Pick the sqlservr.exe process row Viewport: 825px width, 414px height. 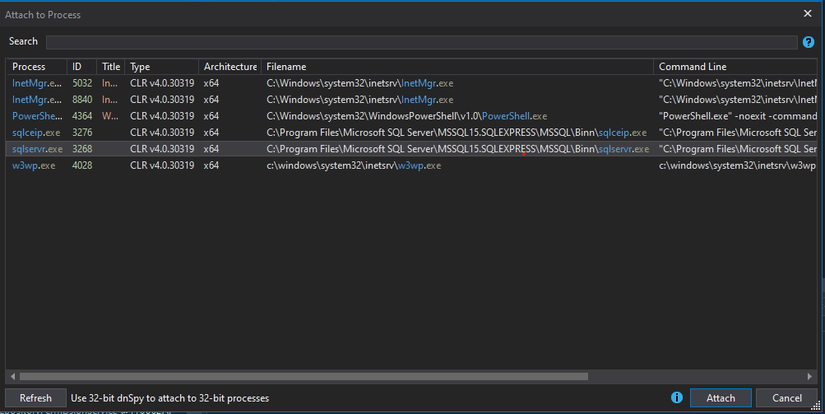[37, 148]
